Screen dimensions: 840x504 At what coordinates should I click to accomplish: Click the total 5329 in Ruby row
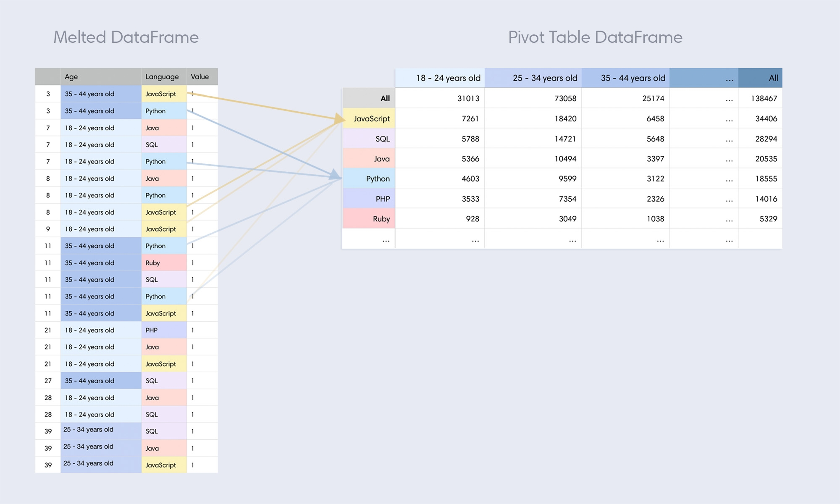tap(768, 218)
